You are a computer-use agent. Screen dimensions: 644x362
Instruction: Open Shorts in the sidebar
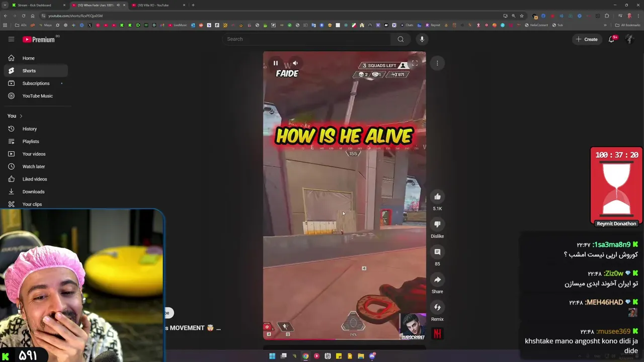(35, 71)
